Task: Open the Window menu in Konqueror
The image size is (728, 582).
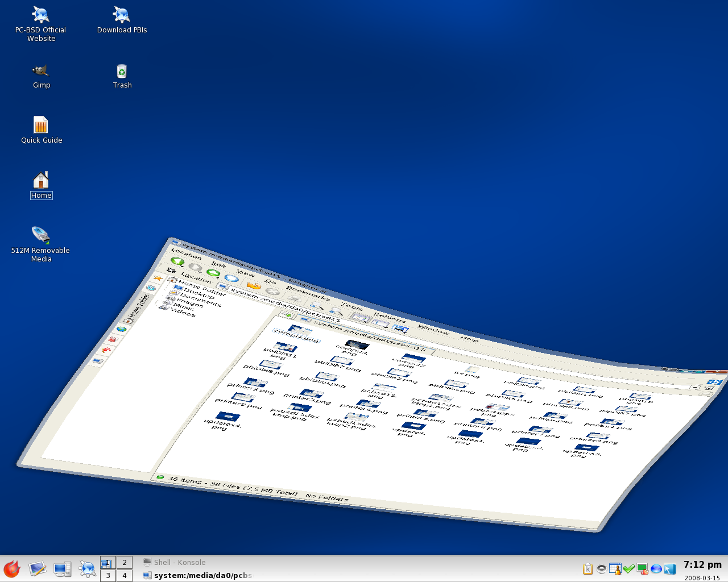Action: (x=433, y=330)
